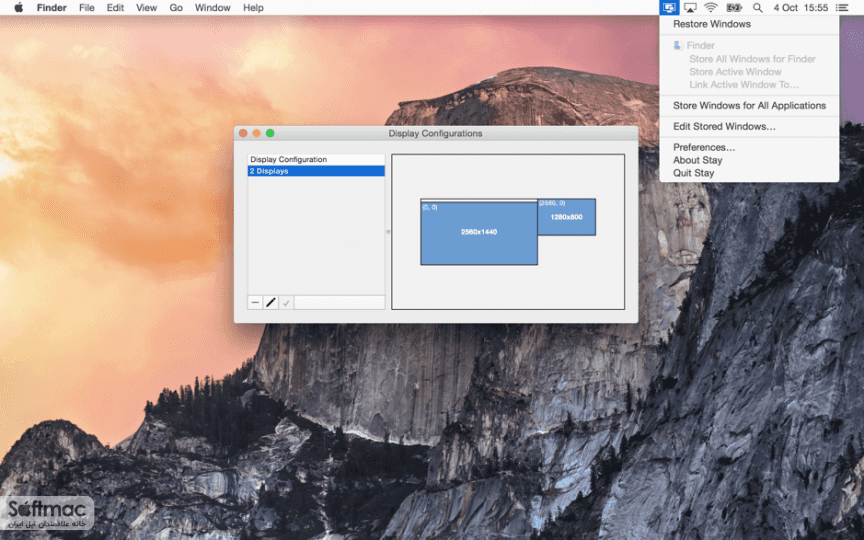
Task: Open the Notification Center icon
Action: 842,8
